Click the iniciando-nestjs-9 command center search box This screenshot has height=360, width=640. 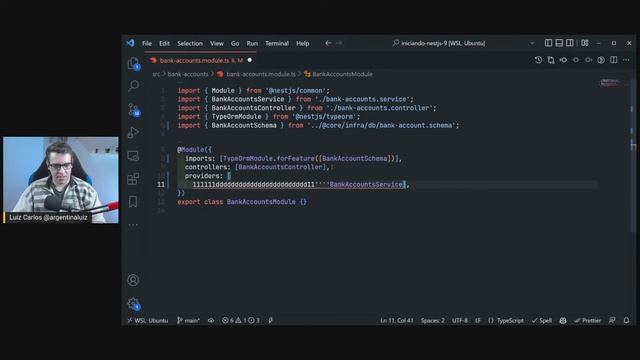pos(439,43)
